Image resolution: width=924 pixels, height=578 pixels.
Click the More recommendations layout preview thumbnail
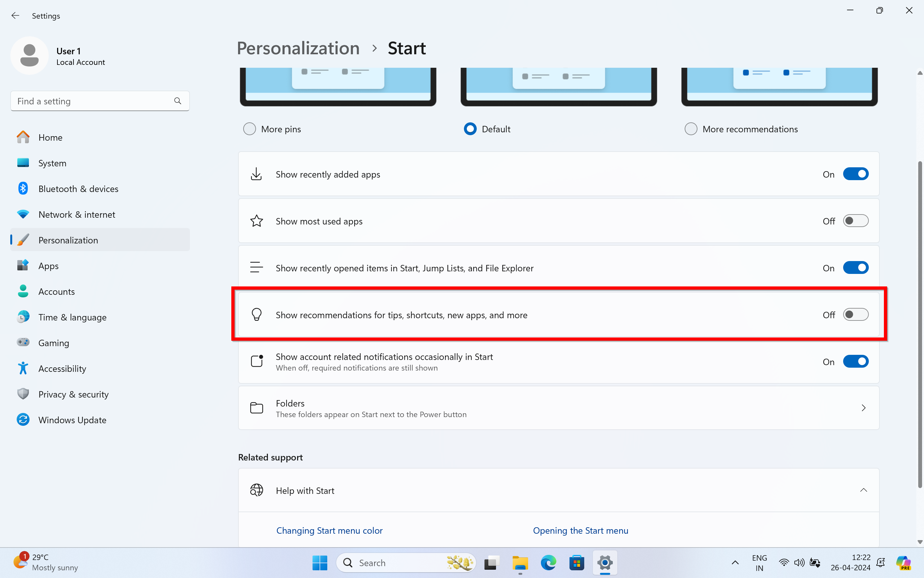[x=779, y=87]
